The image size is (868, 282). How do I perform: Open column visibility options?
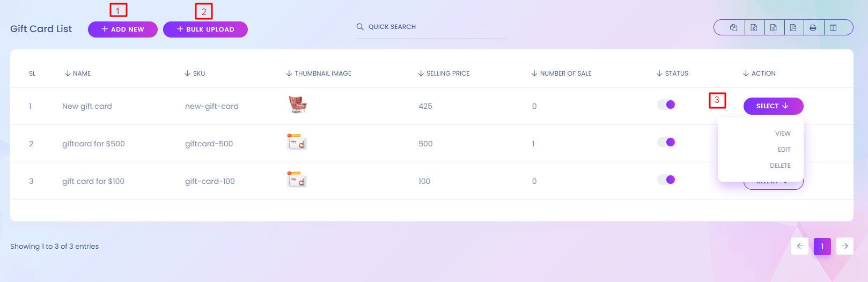[833, 28]
